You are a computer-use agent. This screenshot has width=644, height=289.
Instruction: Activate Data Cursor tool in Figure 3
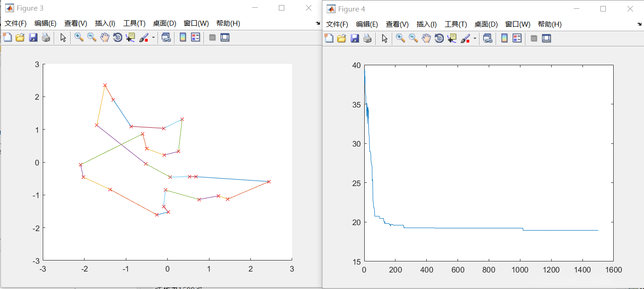pos(130,38)
